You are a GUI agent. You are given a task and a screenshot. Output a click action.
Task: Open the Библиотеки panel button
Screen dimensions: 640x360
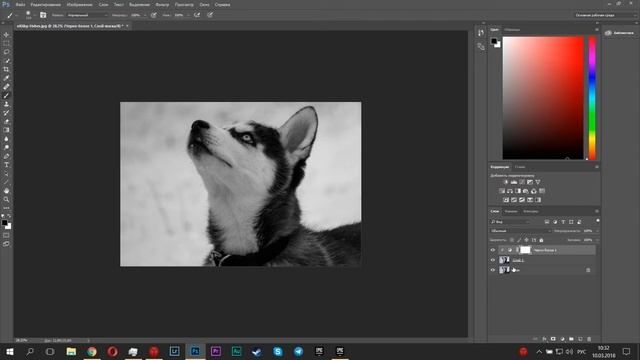pos(620,33)
